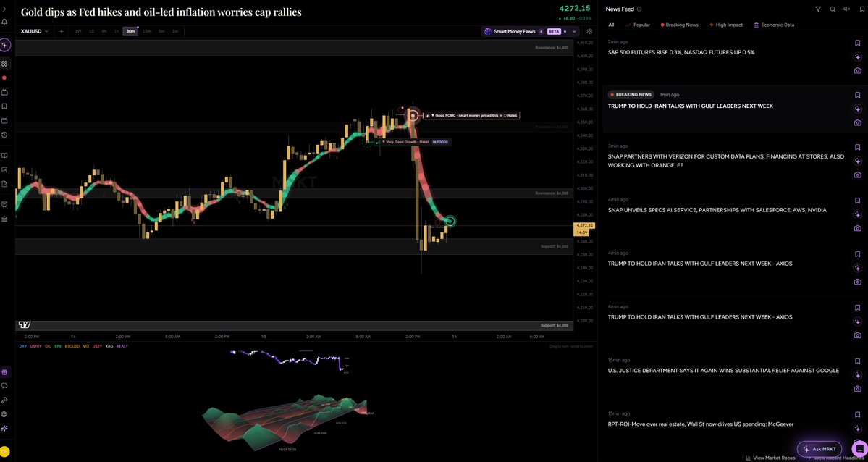Open the purple-ringed AI sparkle in the sidebar
This screenshot has width=868, height=462.
(4, 45)
